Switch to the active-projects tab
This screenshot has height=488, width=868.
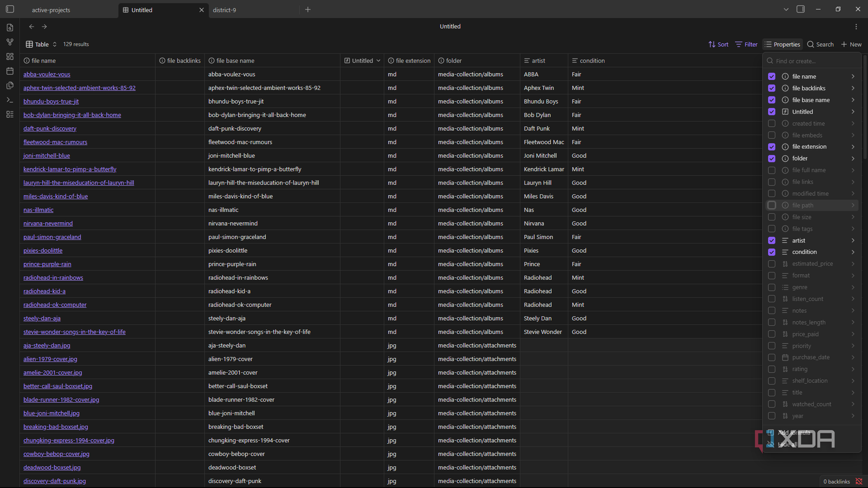(51, 10)
